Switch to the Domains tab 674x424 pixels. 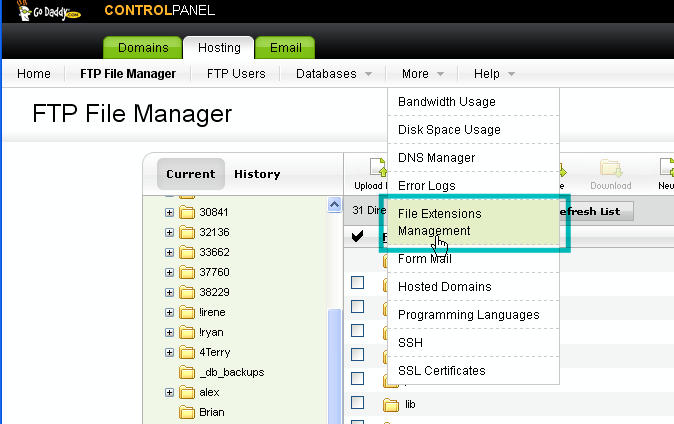(x=143, y=48)
